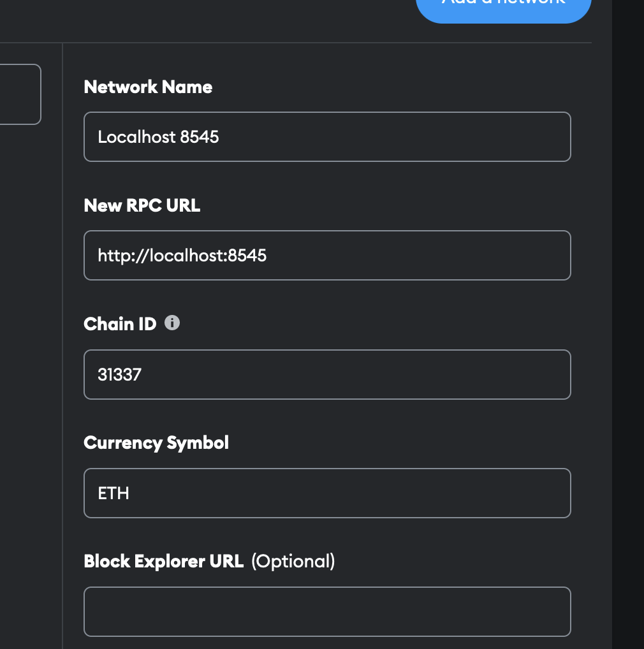Viewport: 644px width, 649px height.
Task: Click the New RPC URL label
Action: point(142,205)
